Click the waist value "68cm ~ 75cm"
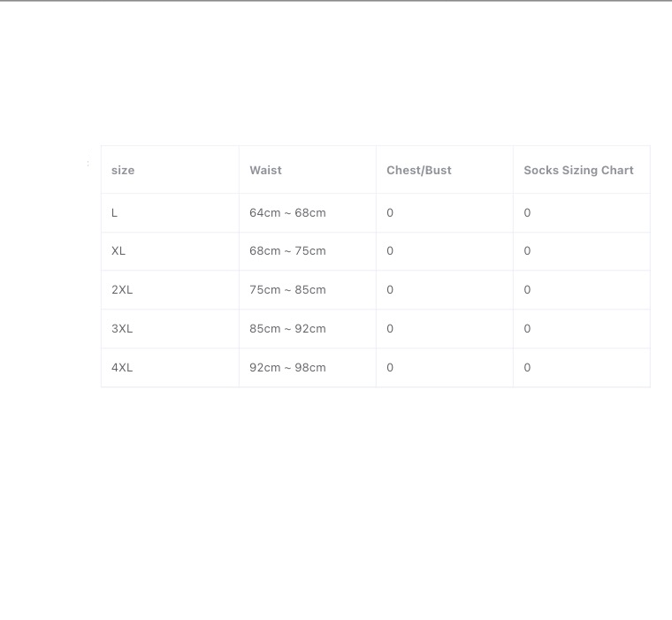 pos(287,251)
